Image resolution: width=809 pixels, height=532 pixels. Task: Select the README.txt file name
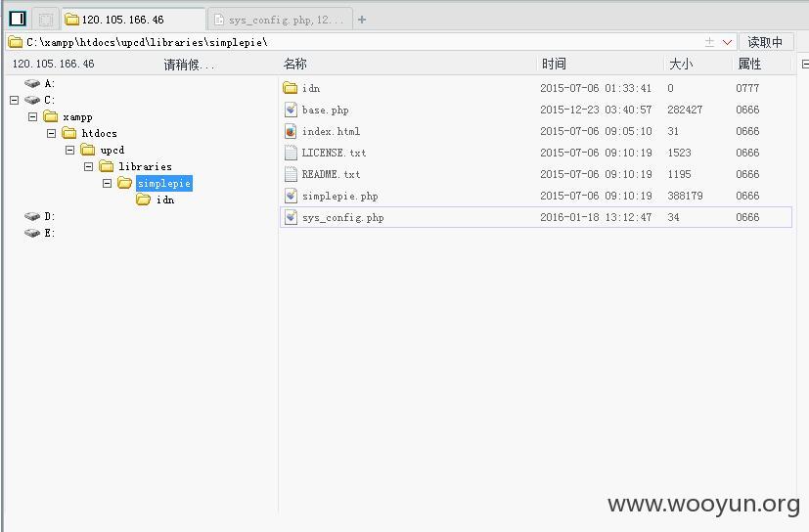[332, 174]
